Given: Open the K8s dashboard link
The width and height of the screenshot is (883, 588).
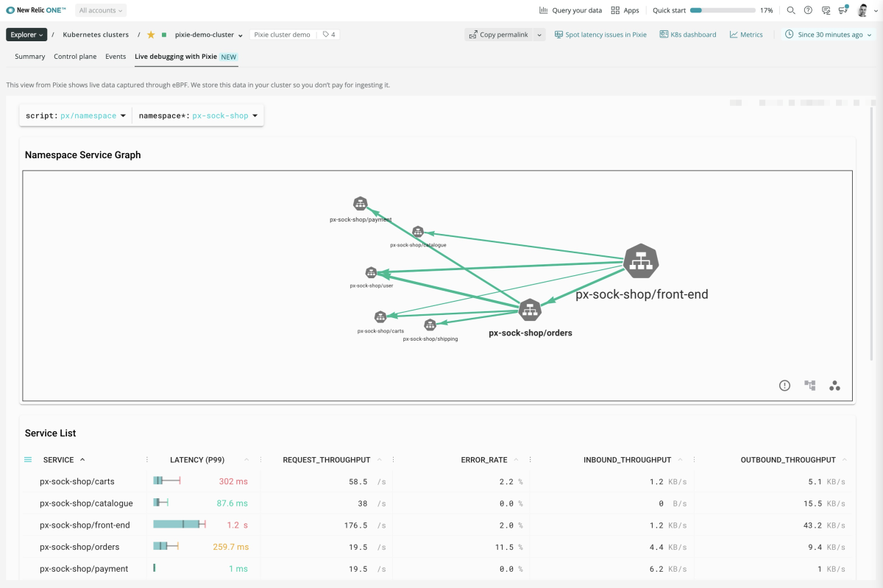Looking at the screenshot, I should 688,35.
